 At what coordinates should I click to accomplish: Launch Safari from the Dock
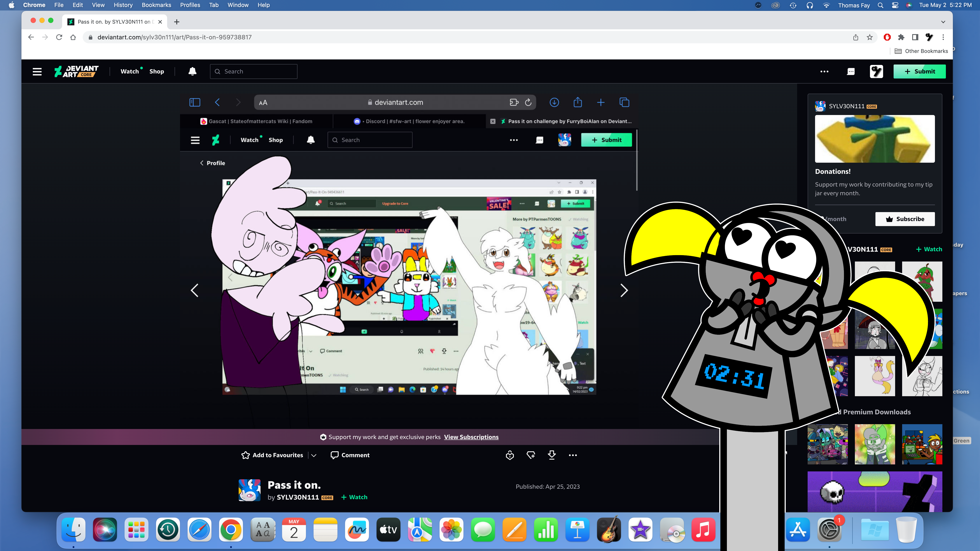coord(199,530)
